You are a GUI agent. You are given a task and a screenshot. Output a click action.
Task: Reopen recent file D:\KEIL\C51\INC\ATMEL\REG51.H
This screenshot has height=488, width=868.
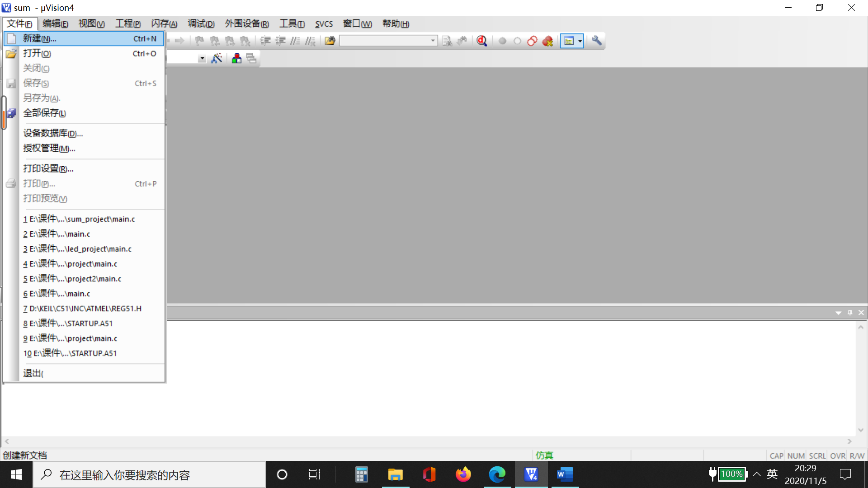click(x=83, y=309)
